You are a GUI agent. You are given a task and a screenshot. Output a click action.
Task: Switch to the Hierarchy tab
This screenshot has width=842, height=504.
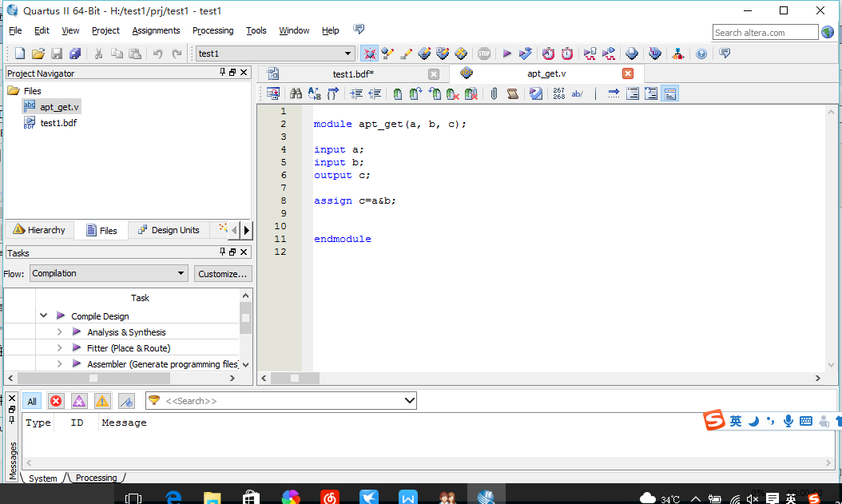click(39, 230)
